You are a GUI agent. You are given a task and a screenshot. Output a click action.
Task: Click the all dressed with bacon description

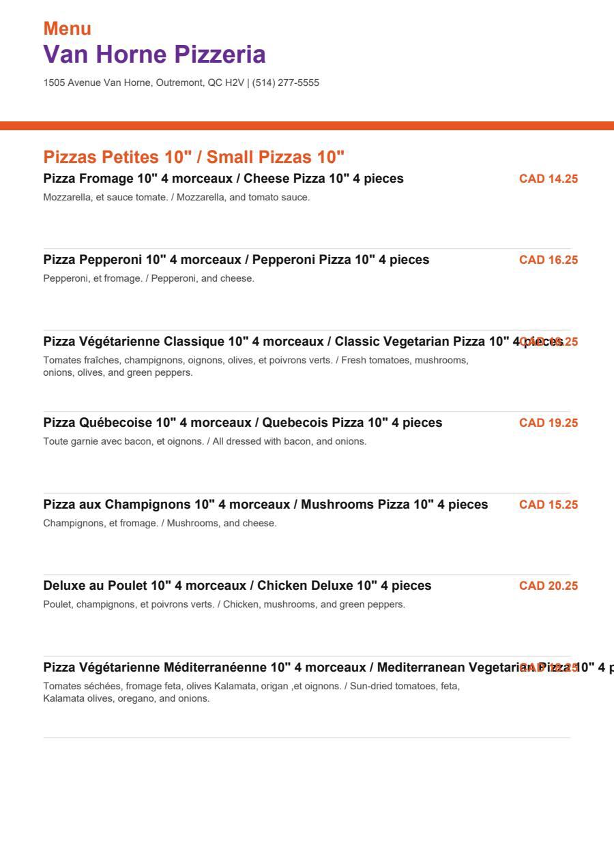coord(205,441)
